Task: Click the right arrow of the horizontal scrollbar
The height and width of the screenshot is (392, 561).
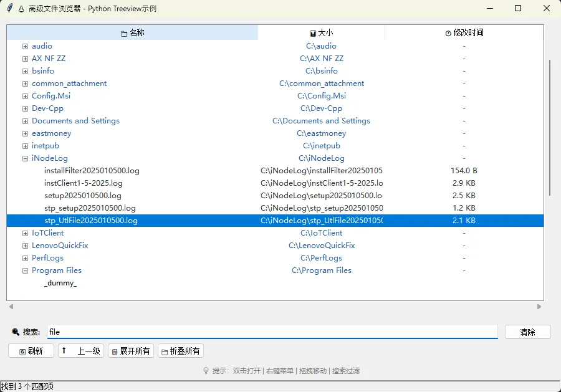Action: click(539, 307)
